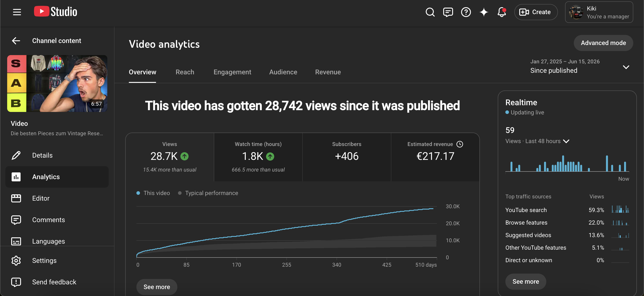Image resolution: width=644 pixels, height=296 pixels.
Task: Toggle the Typical performance legend
Action: (208, 193)
